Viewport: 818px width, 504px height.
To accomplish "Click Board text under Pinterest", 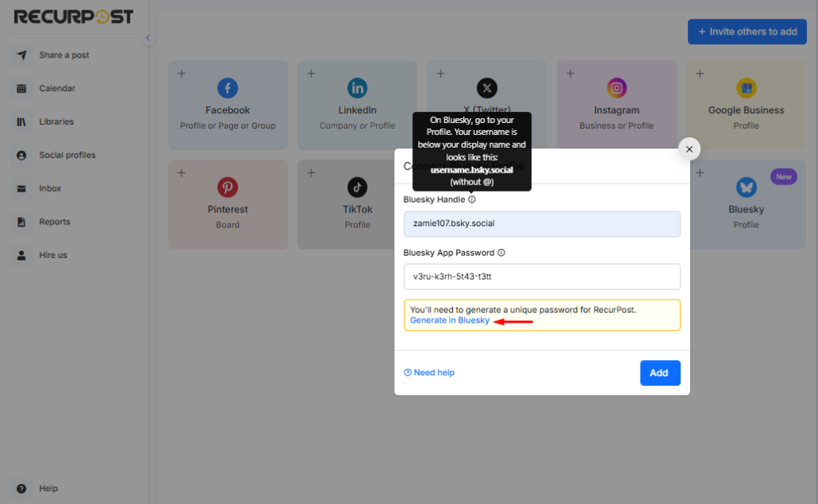I will pyautogui.click(x=228, y=225).
